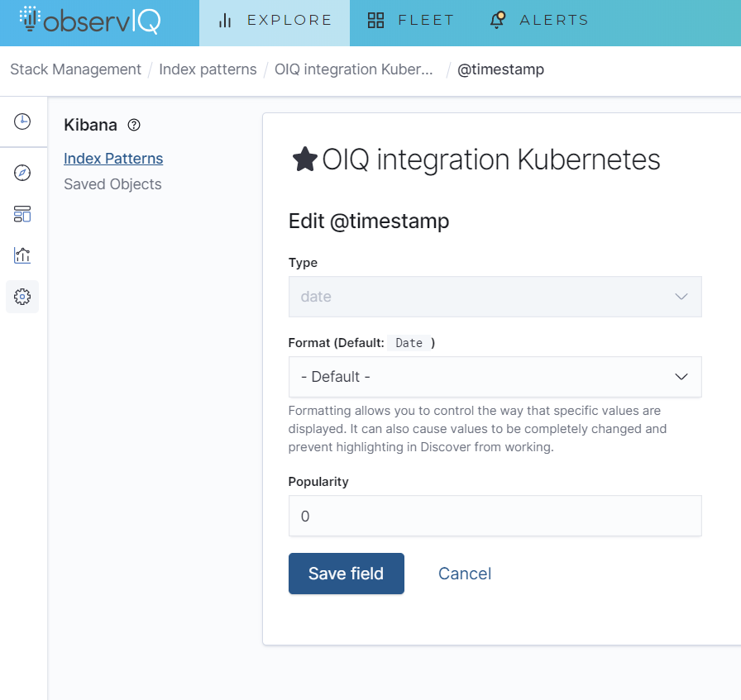Open Index Patterns link
The image size is (741, 700).
pyautogui.click(x=113, y=159)
